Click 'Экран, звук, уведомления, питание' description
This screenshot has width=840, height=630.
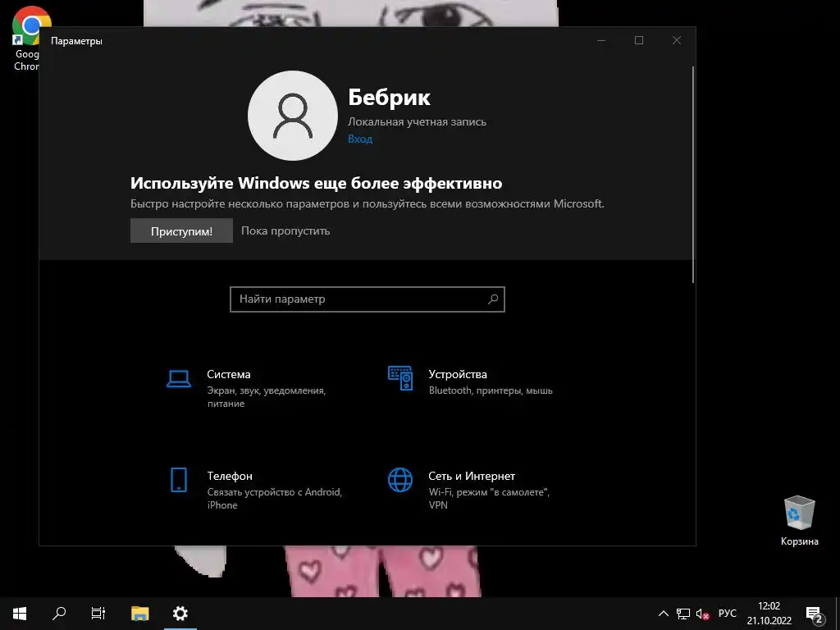click(267, 397)
